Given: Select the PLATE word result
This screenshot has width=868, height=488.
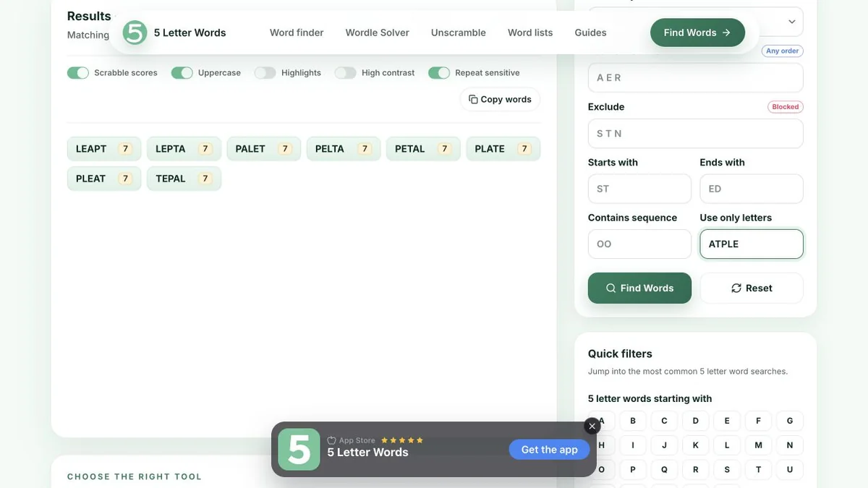Looking at the screenshot, I should [x=503, y=149].
